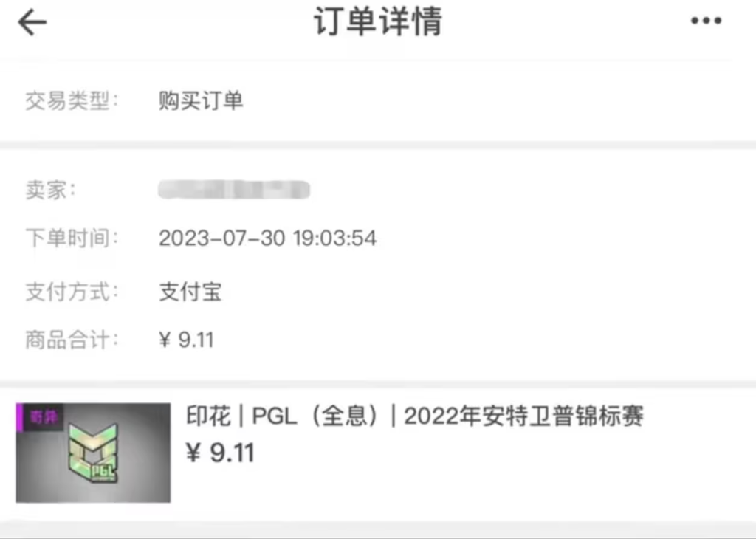This screenshot has height=539, width=756.
Task: Open the three-dot more options menu
Action: 706,21
